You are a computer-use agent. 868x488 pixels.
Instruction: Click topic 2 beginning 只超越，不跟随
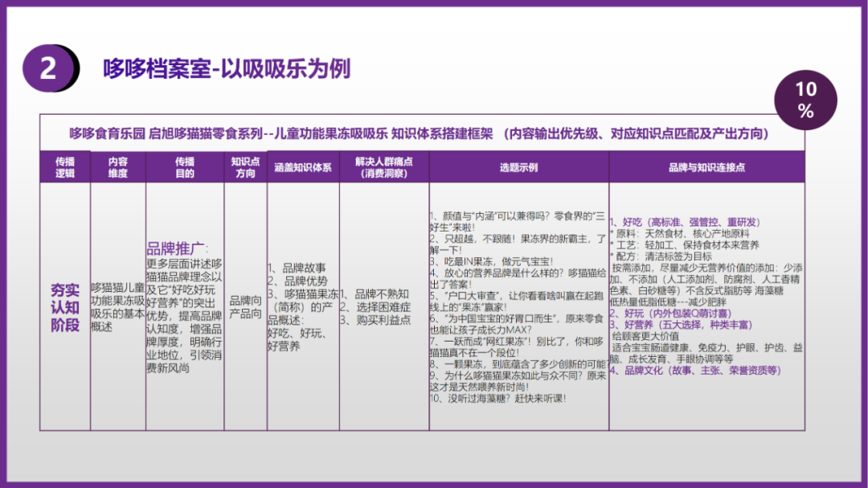(x=518, y=244)
